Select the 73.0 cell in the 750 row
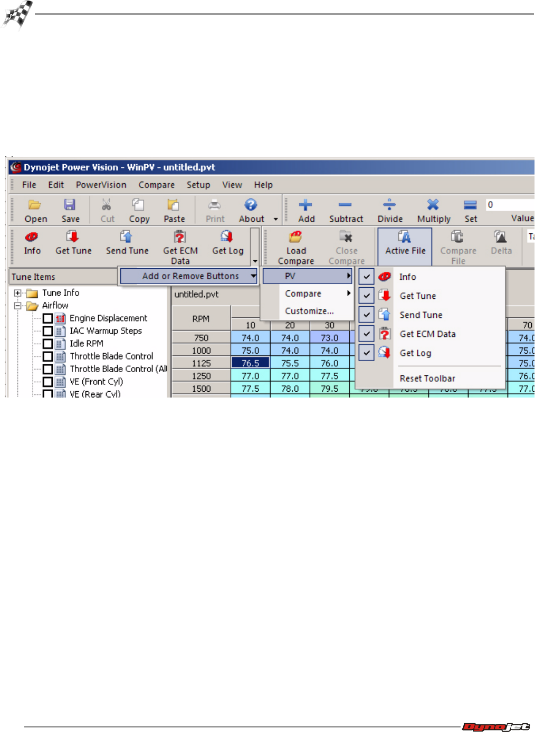This screenshot has width=535, height=756. pos(330,338)
